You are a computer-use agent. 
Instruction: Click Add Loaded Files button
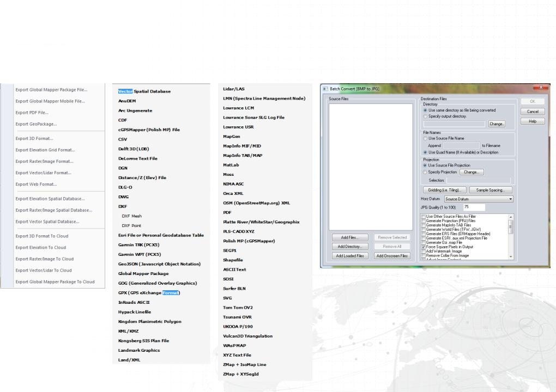click(x=350, y=256)
